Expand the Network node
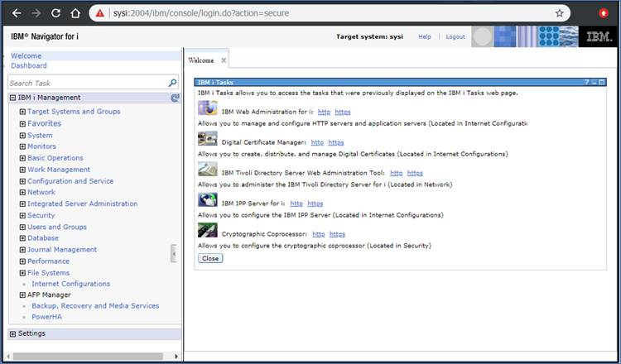The width and height of the screenshot is (621, 364). (22, 192)
